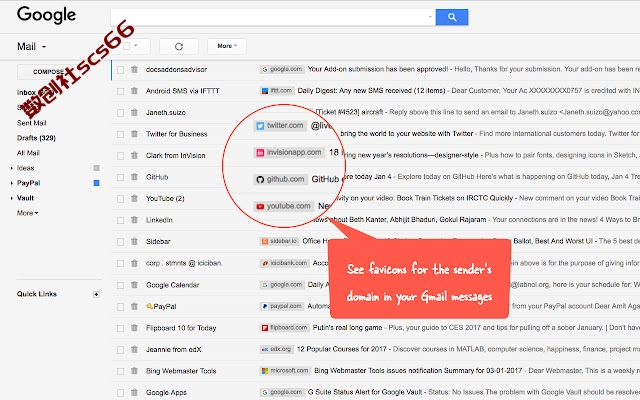Click the invisionapp.com favicon badge

(289, 153)
